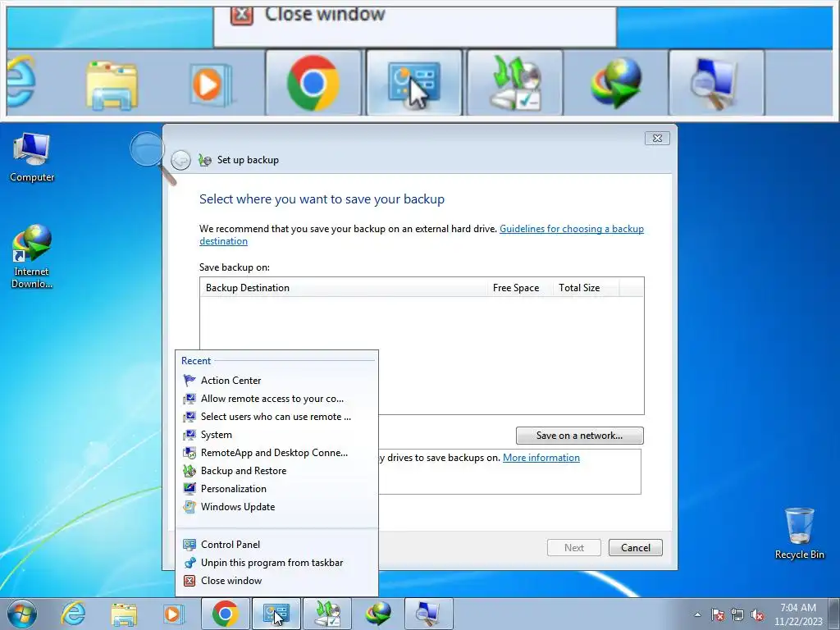Click Close window in jump list
Screen dimensions: 840x630
click(277, 581)
